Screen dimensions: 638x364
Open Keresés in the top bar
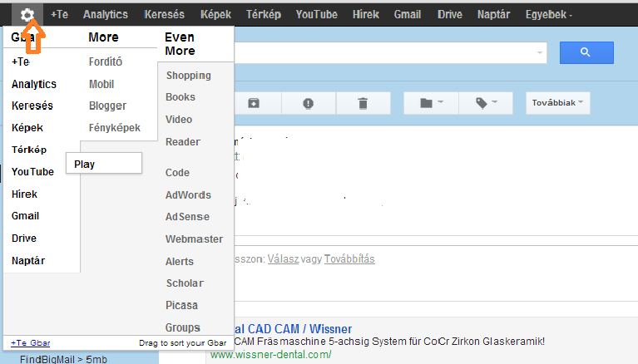[164, 15]
